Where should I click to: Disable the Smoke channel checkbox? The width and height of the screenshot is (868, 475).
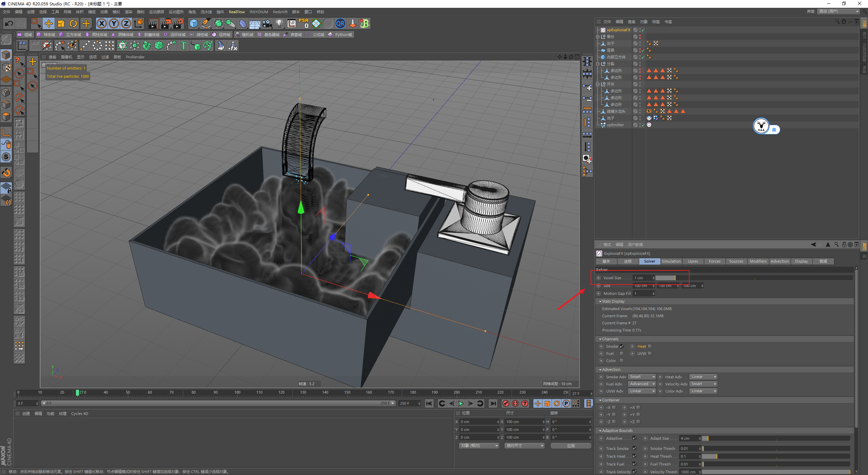click(622, 346)
